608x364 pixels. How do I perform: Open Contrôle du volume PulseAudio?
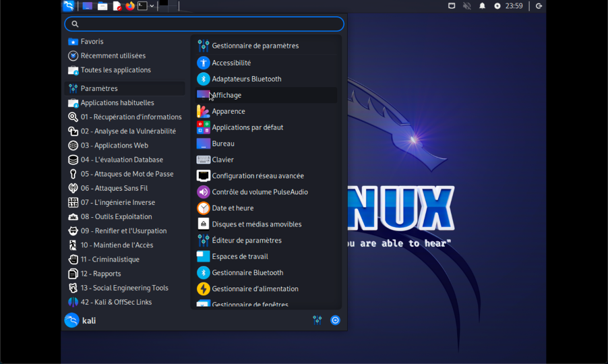260,192
